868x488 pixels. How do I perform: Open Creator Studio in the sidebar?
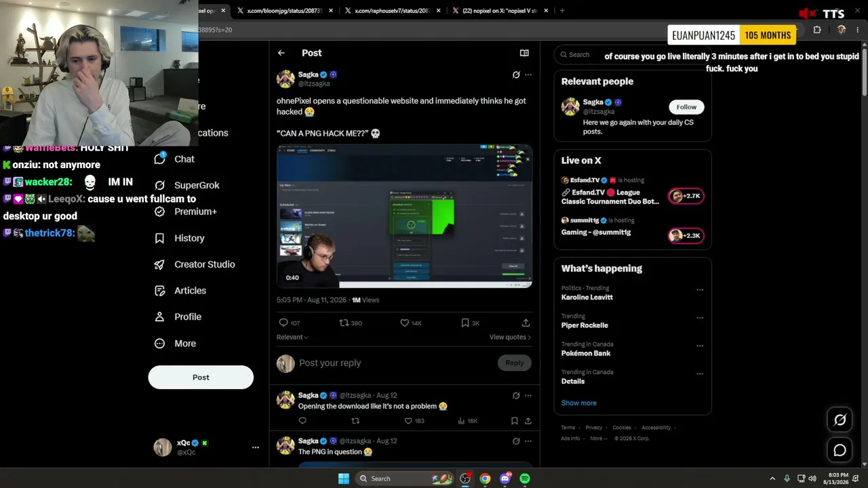pyautogui.click(x=195, y=264)
